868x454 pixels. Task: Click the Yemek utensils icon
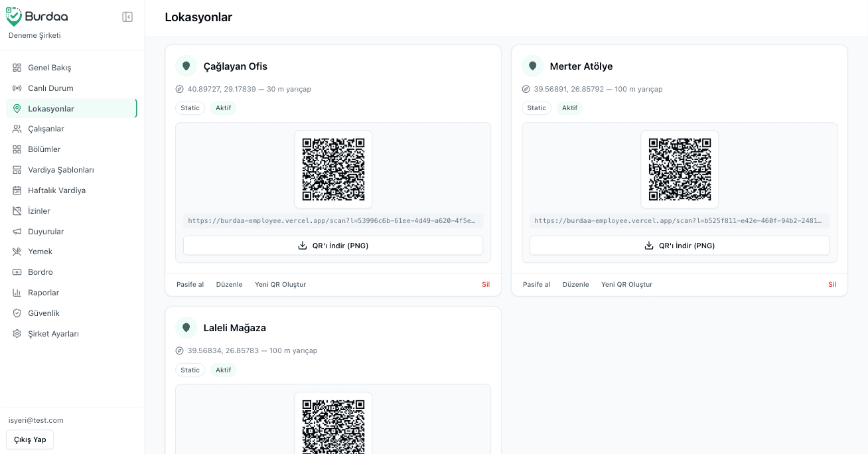point(17,252)
